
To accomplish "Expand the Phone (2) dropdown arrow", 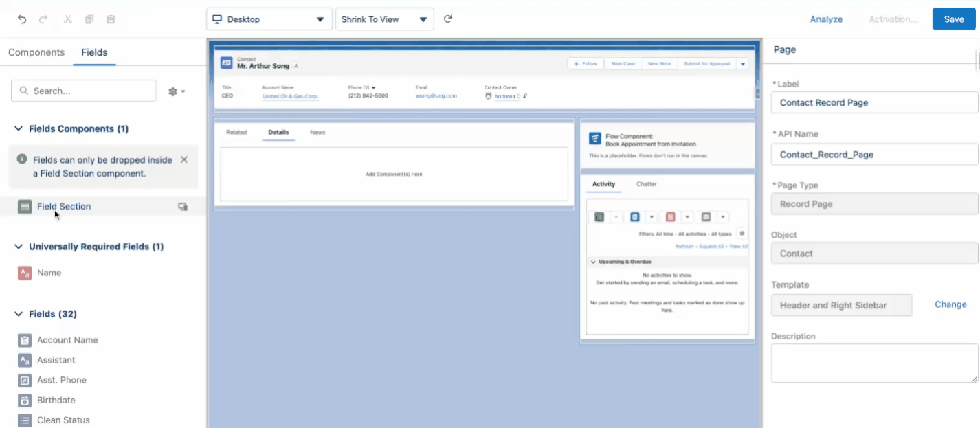I will 374,88.
